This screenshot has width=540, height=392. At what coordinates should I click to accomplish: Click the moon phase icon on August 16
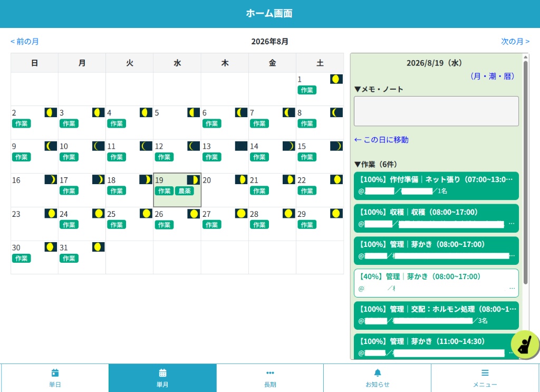click(x=51, y=179)
